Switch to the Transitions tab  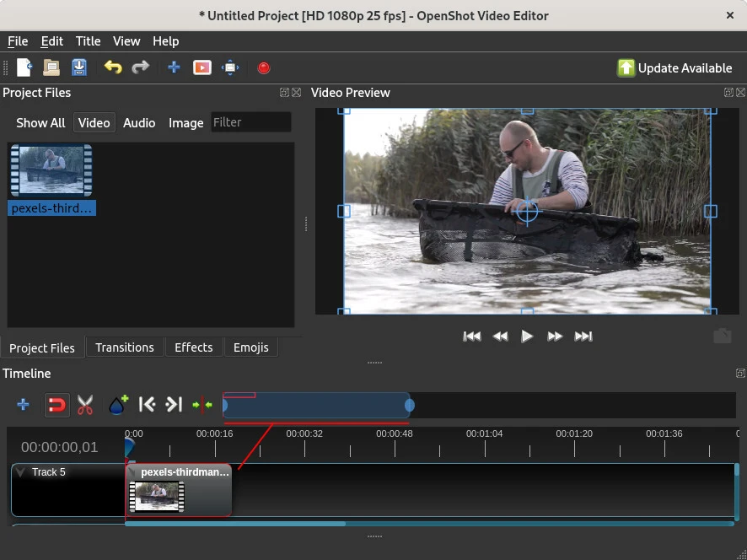124,347
